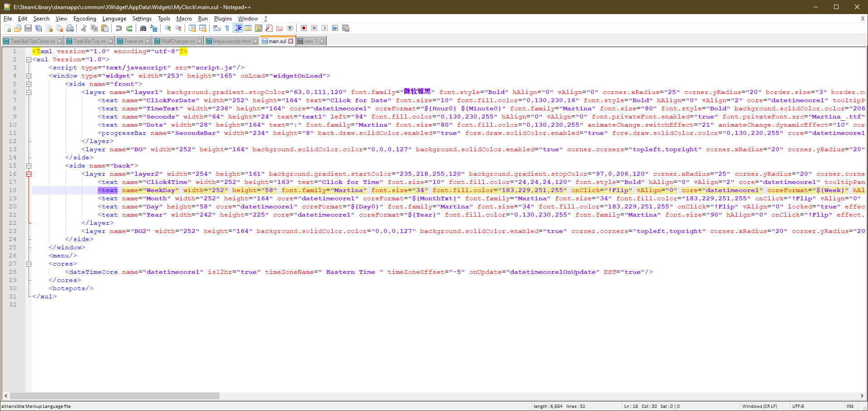Open the View menu
Image resolution: width=868 pixels, height=411 pixels.
pos(61,19)
